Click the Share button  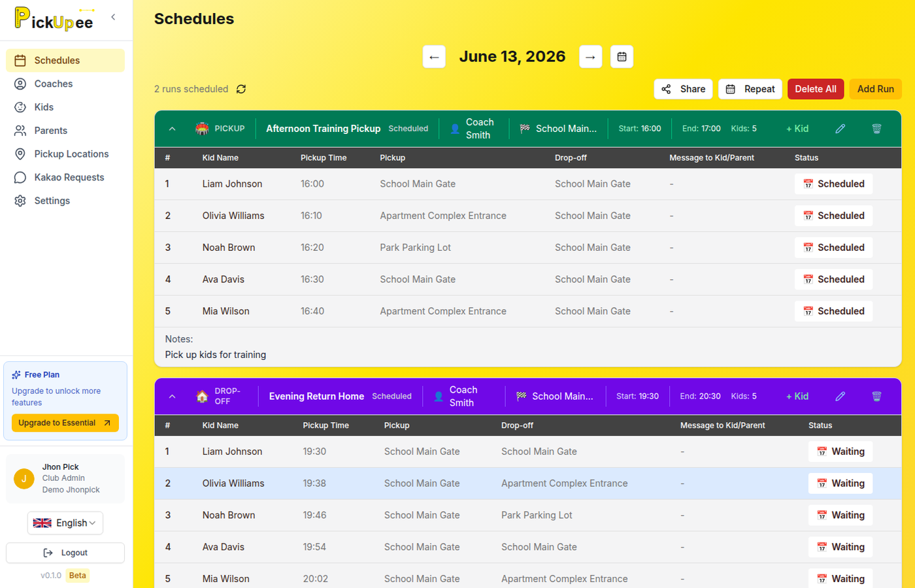pos(683,89)
